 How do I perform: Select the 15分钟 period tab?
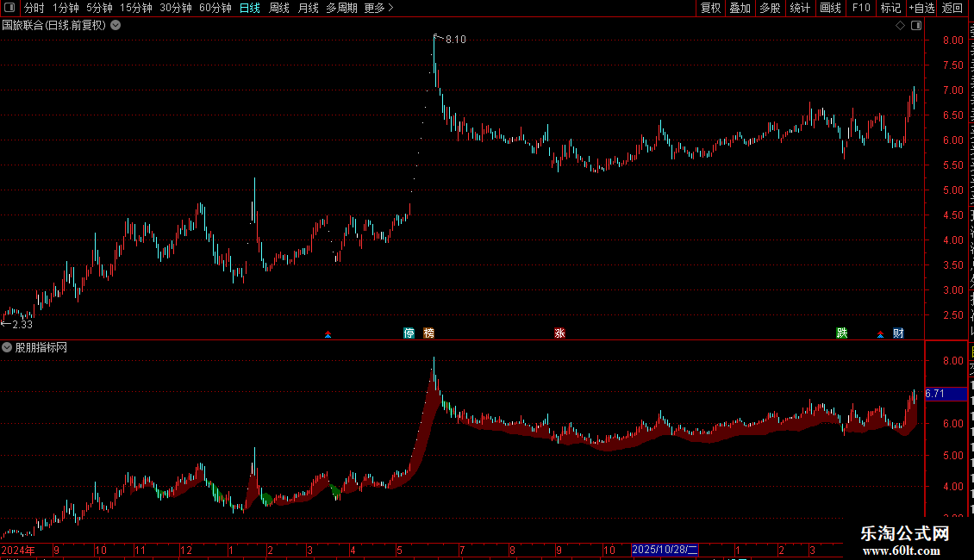(x=136, y=8)
